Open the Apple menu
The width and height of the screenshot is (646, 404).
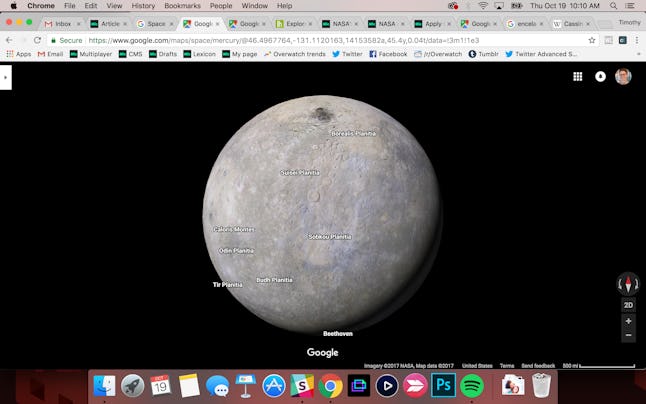[x=14, y=6]
